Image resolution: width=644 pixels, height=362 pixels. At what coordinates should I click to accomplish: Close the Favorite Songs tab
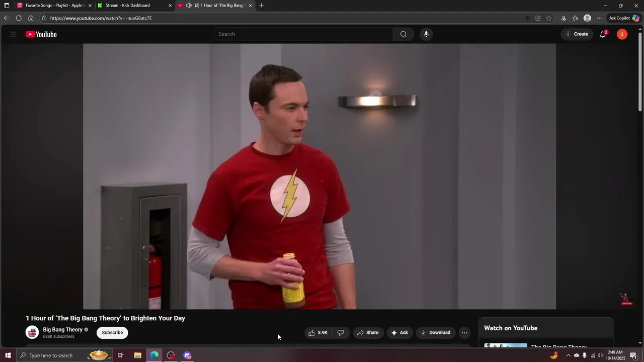point(90,6)
